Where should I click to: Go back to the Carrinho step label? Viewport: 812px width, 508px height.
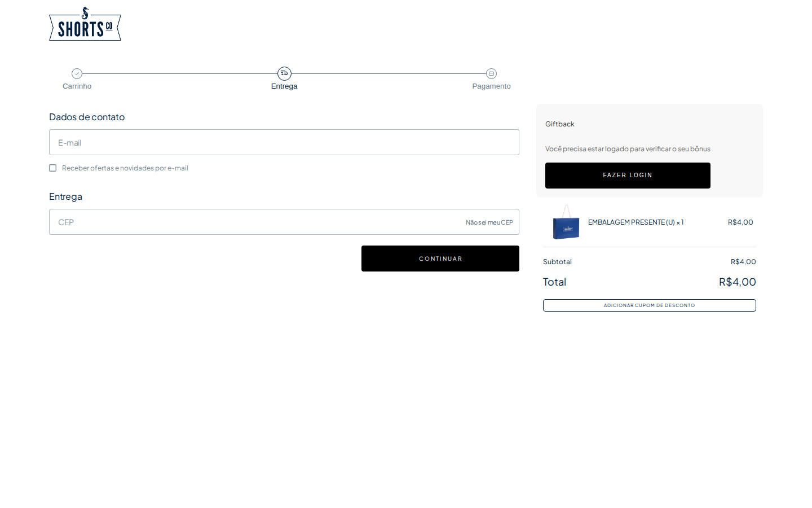77,86
